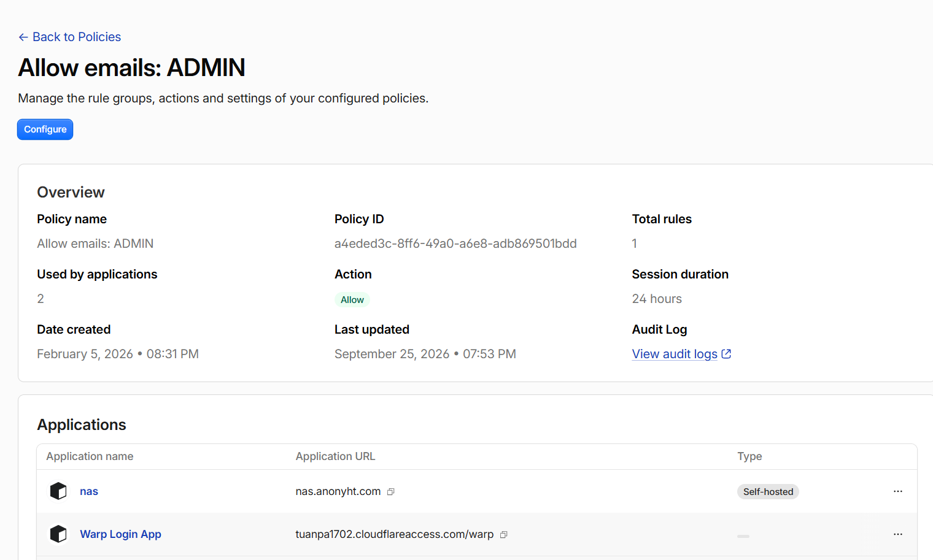The image size is (933, 560).
Task: Copy the nas.anonyht.com URL icon
Action: pos(391,492)
